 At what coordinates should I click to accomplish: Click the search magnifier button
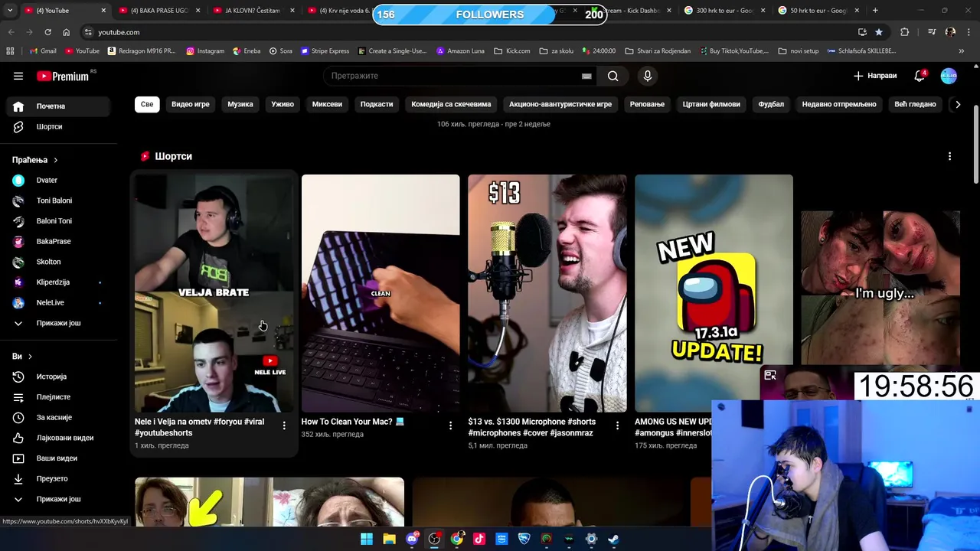coord(613,76)
